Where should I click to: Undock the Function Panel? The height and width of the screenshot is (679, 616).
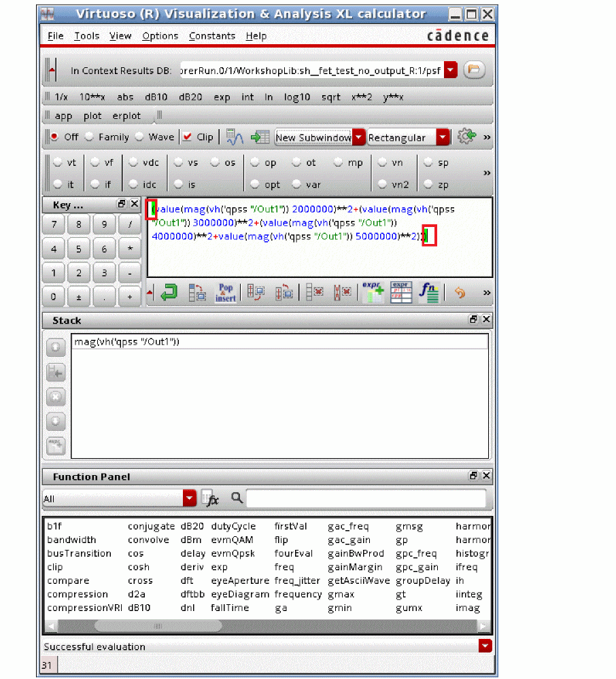pyautogui.click(x=473, y=476)
